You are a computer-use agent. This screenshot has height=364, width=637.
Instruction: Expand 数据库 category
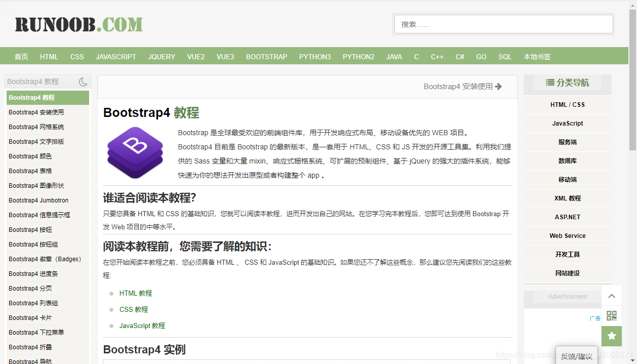point(568,161)
